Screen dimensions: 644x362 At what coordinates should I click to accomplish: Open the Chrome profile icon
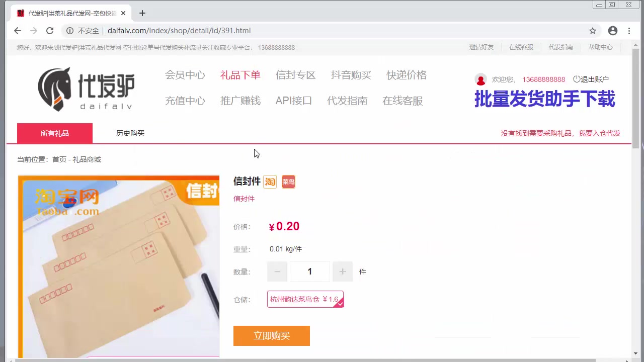click(613, 31)
